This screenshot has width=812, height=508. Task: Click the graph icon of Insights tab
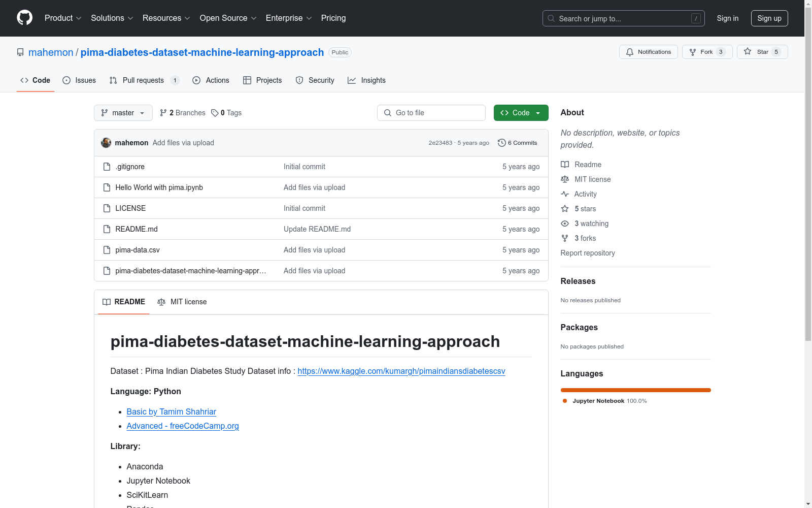352,80
